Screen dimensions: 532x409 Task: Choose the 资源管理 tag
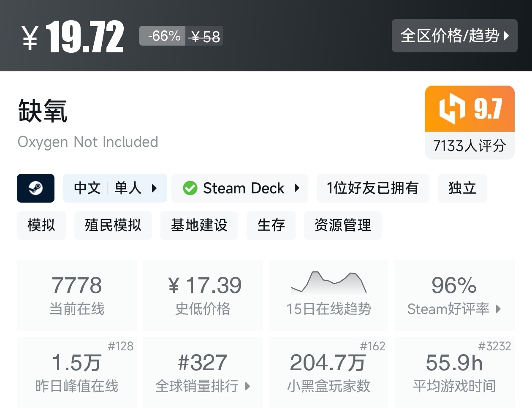[x=342, y=225]
